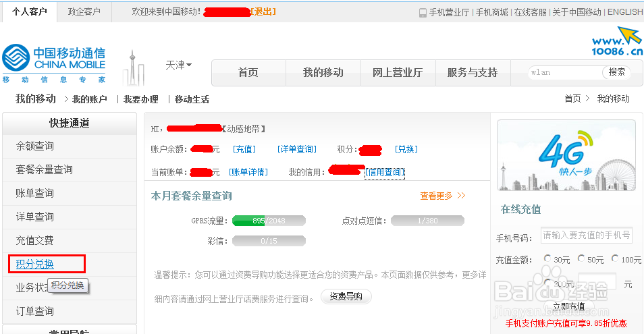Screen dimensions: 644x334
Task: Go to 我的账户 submenu
Action: coord(90,99)
